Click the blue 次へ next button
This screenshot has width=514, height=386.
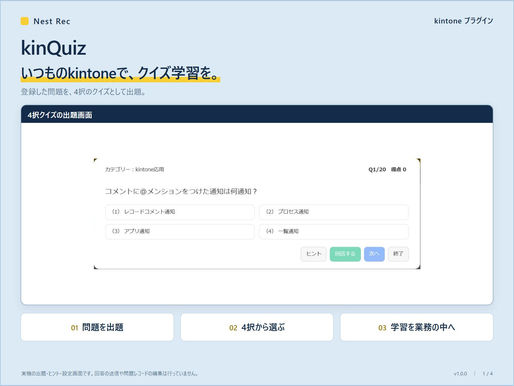374,254
